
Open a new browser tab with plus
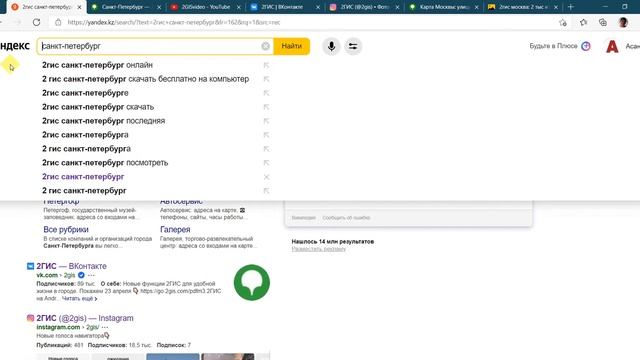[x=571, y=7]
